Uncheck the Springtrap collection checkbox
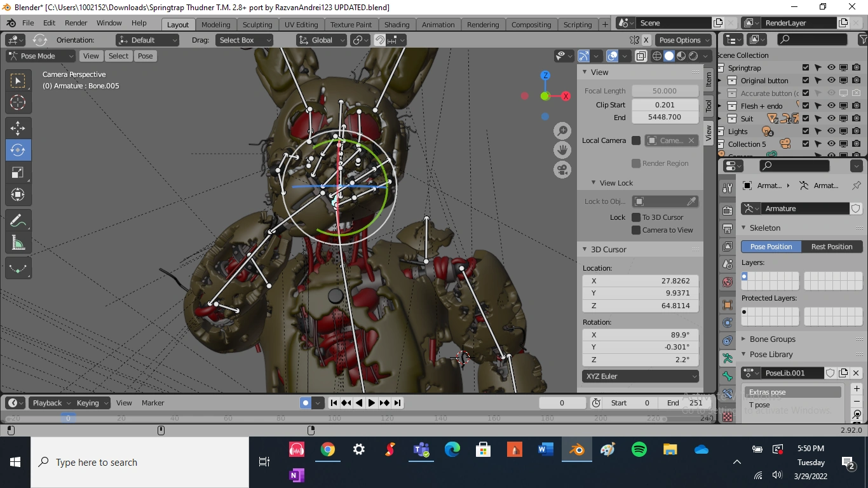The width and height of the screenshot is (868, 488). click(x=806, y=67)
